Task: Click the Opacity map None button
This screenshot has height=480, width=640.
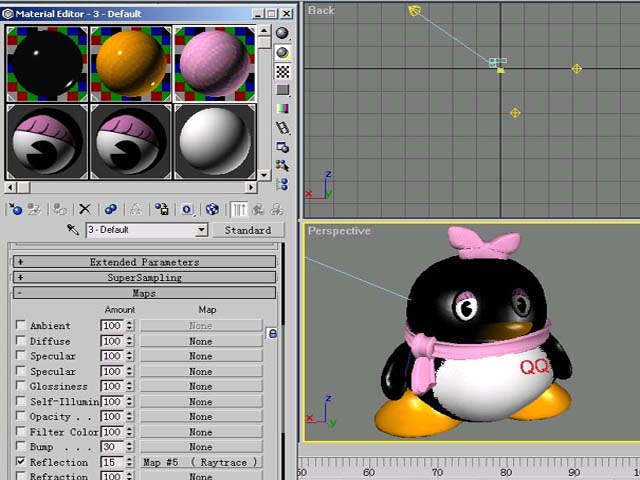Action: coord(201,416)
